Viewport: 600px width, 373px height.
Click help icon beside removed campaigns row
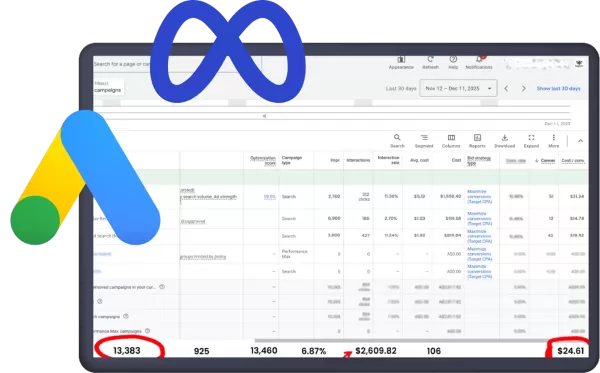162,287
